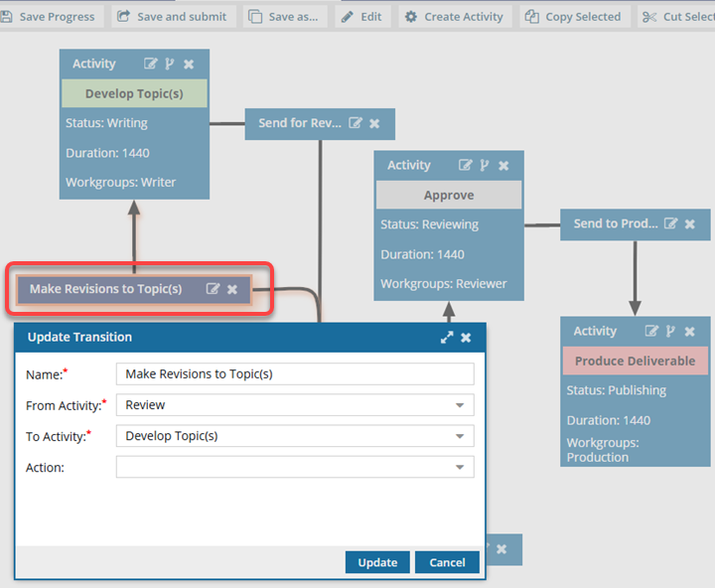
Task: Edit the Send to Production transition
Action: tap(671, 223)
